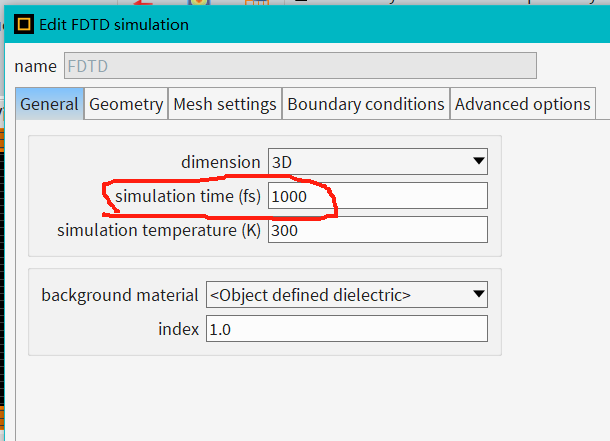Expand the dimension 3D dropdown

pyautogui.click(x=377, y=161)
